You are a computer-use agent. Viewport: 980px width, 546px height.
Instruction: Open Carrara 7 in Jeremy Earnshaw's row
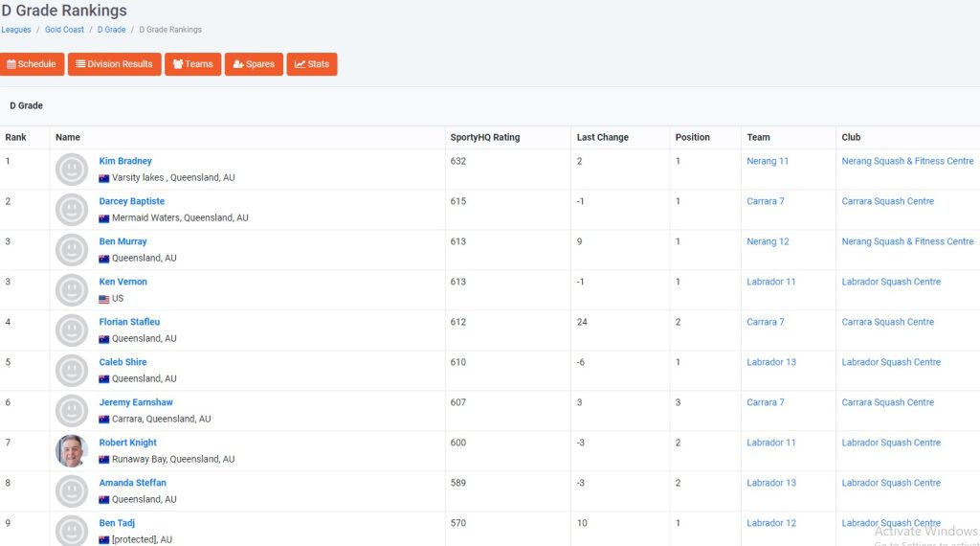point(765,402)
